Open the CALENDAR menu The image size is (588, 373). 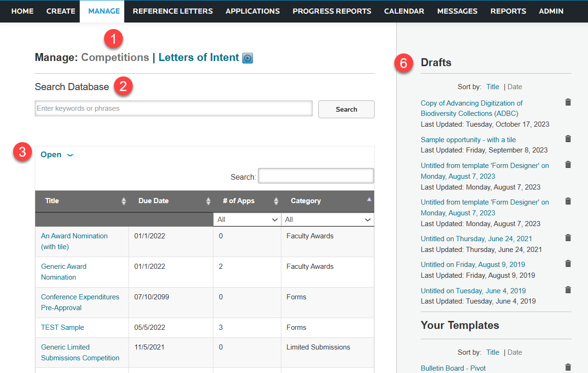click(404, 11)
